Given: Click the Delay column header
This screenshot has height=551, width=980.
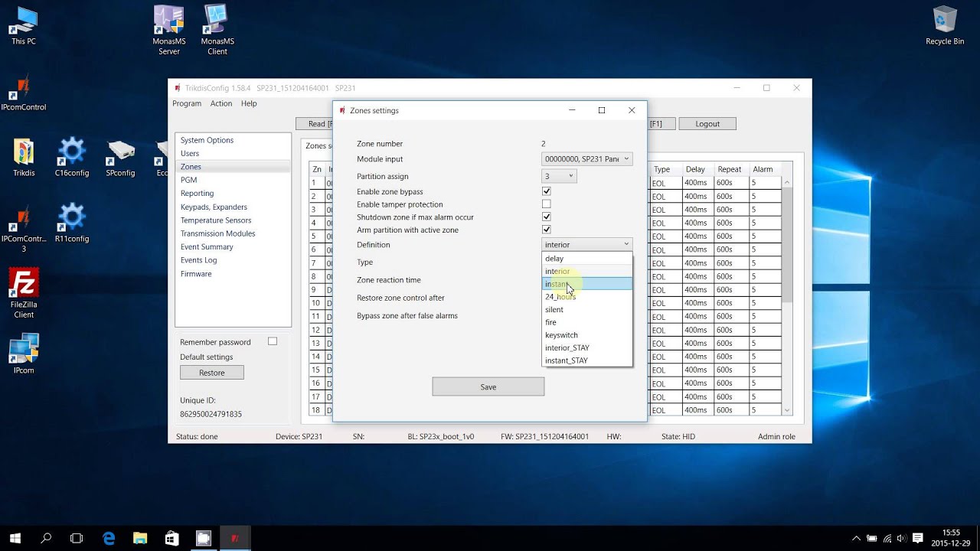Looking at the screenshot, I should (x=695, y=169).
